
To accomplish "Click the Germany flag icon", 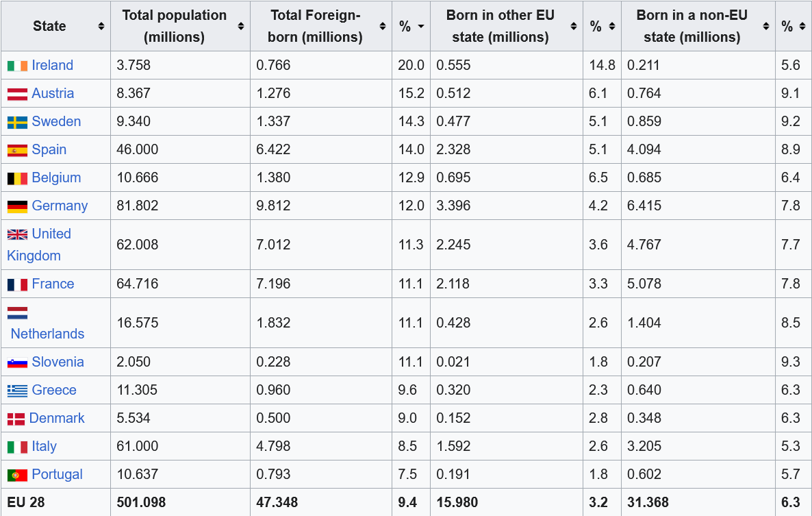I will [x=18, y=206].
